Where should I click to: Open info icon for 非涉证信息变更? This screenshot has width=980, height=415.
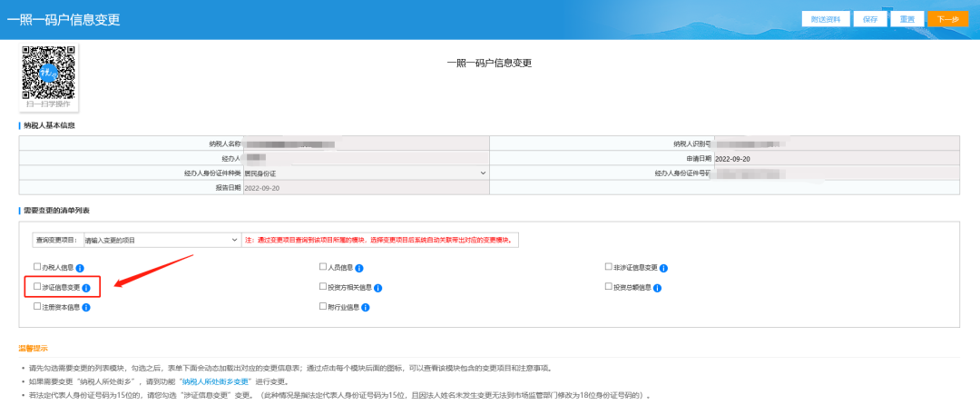point(663,268)
